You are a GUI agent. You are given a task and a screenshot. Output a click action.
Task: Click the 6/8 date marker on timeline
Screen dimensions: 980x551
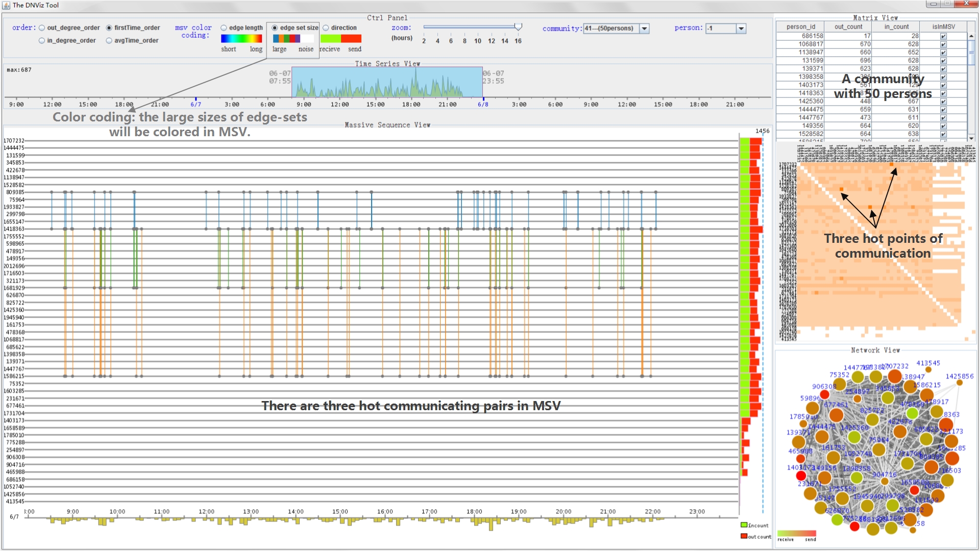(x=483, y=104)
